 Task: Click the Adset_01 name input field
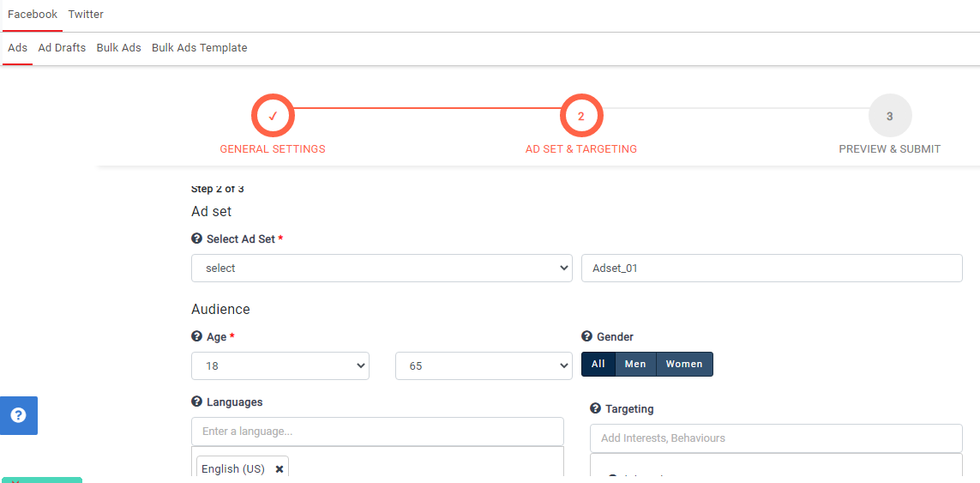pos(772,269)
